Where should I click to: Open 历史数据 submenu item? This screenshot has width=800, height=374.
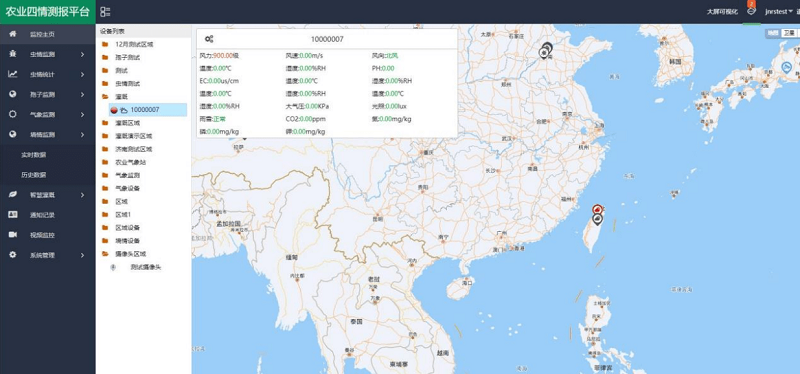34,174
